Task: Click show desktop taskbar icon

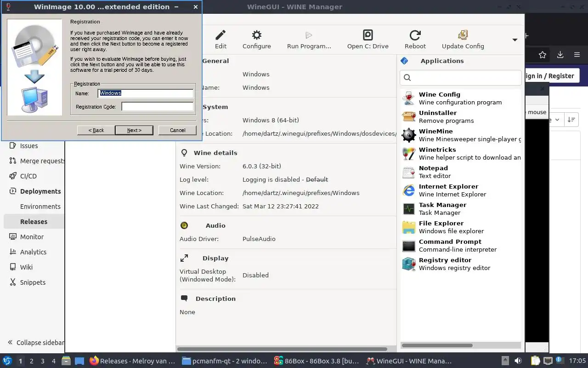Action: pos(79,361)
